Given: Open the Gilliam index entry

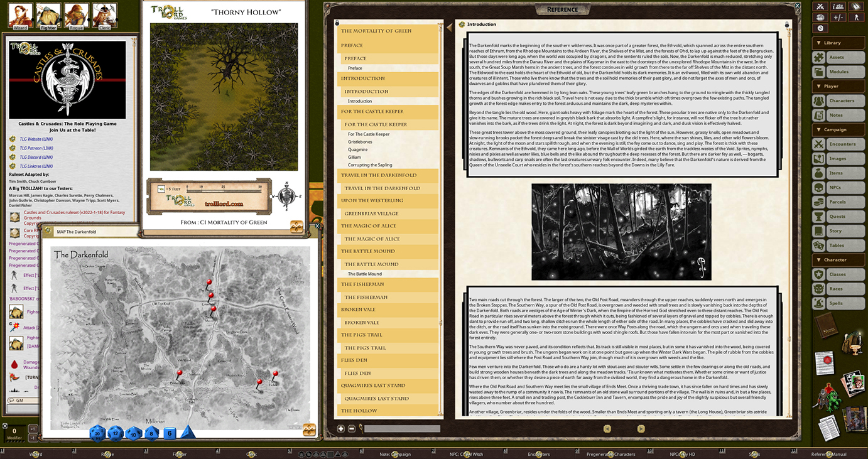Looking at the screenshot, I should pyautogui.click(x=354, y=157).
